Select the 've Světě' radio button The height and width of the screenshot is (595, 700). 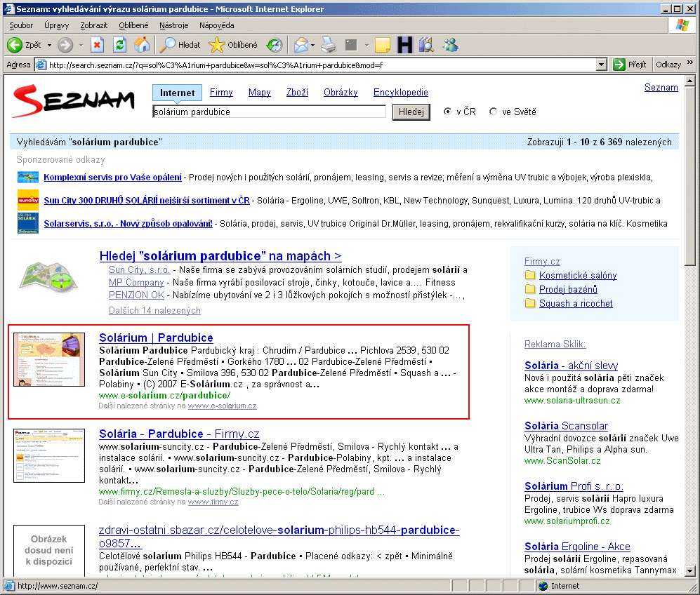[494, 112]
